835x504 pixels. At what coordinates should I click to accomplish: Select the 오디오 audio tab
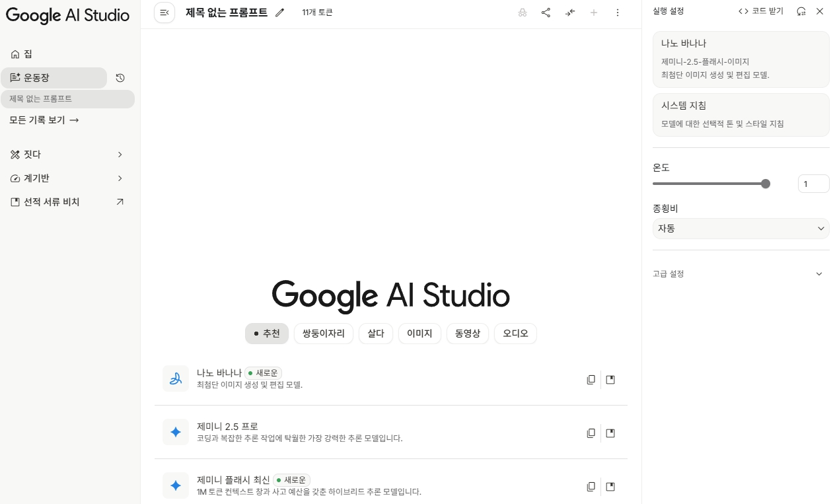[x=516, y=334]
